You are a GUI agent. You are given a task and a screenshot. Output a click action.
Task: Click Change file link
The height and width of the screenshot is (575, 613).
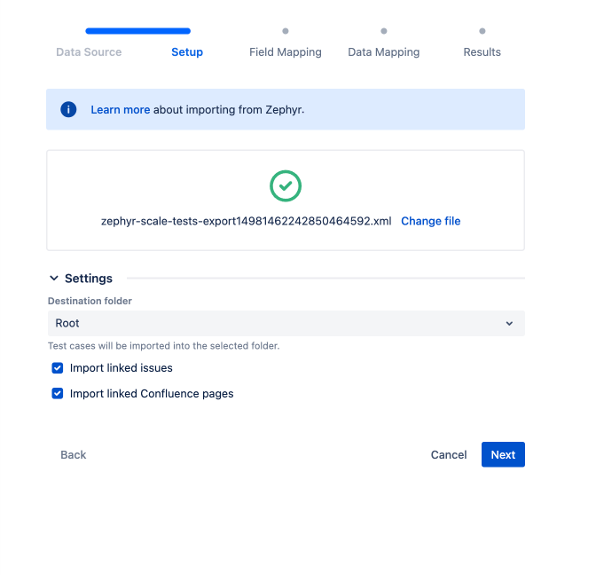[x=430, y=221]
